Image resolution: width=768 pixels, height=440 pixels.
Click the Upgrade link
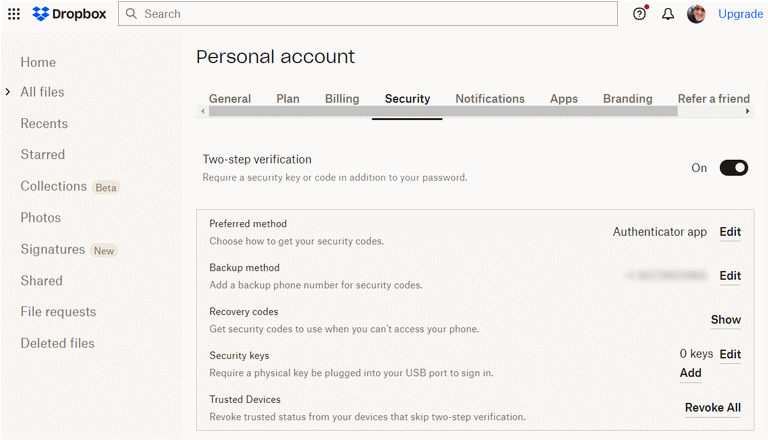pos(740,14)
